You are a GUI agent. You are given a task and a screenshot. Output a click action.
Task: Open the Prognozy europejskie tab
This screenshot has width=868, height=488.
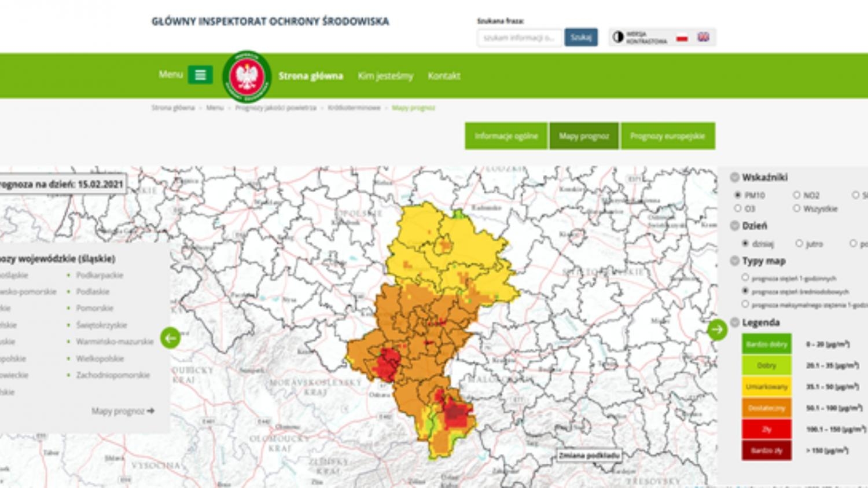click(667, 136)
